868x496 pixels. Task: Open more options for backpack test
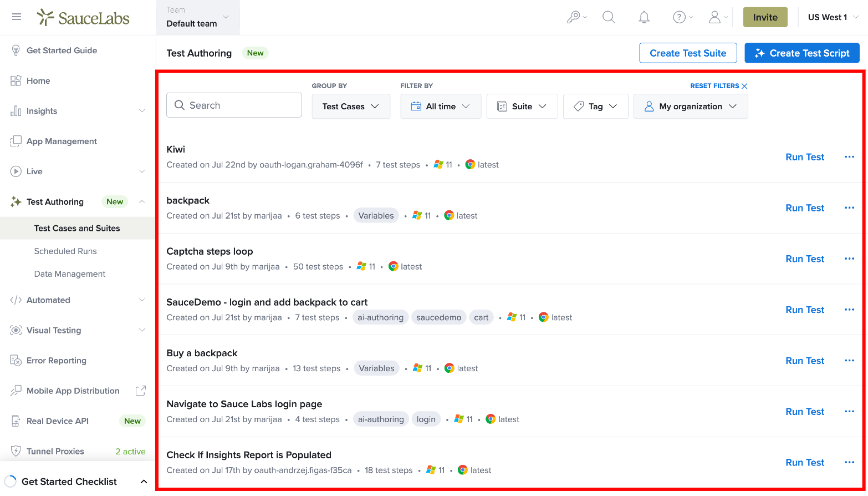coord(849,208)
